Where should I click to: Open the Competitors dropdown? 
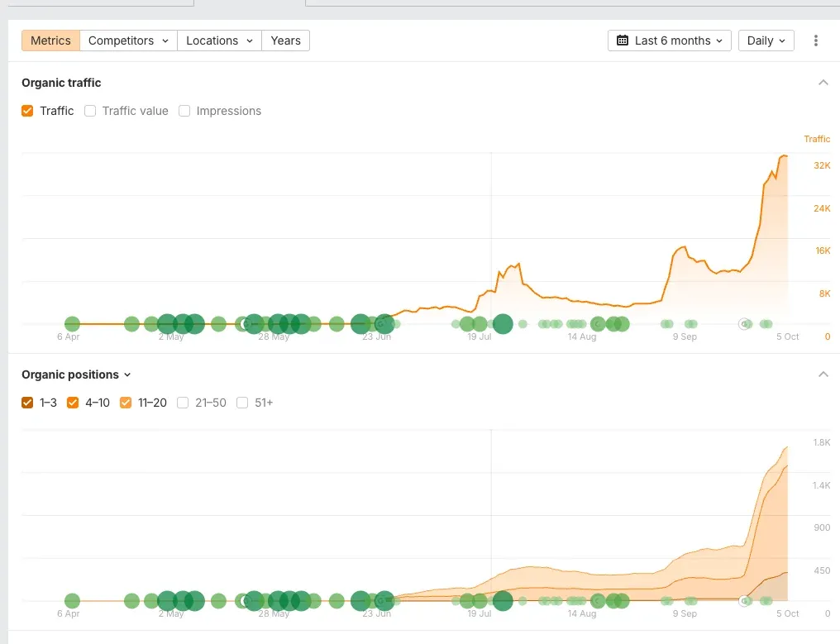[x=129, y=41]
